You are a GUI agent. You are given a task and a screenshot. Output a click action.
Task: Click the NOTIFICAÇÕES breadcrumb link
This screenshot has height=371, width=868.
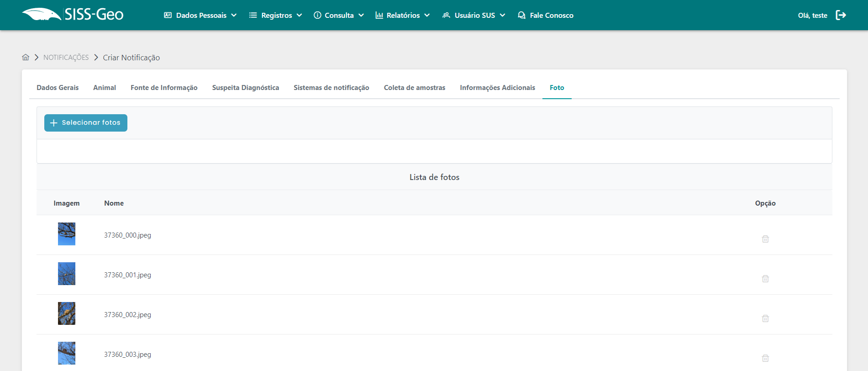point(66,58)
